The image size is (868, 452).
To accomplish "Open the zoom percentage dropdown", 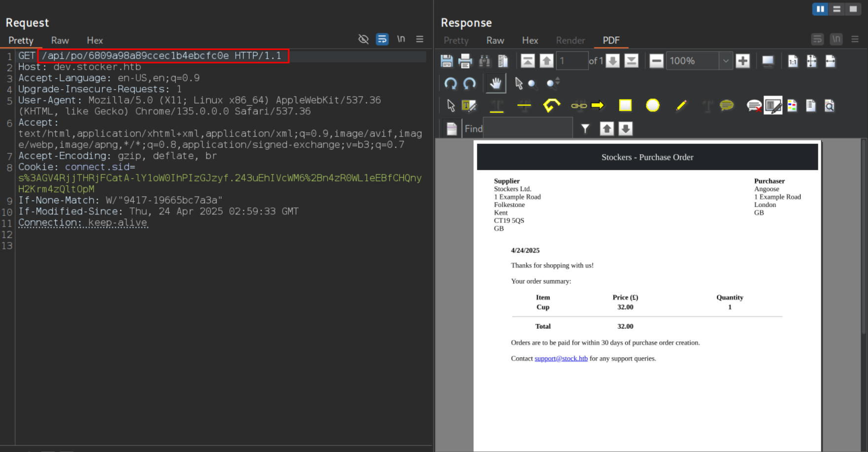I will click(726, 61).
